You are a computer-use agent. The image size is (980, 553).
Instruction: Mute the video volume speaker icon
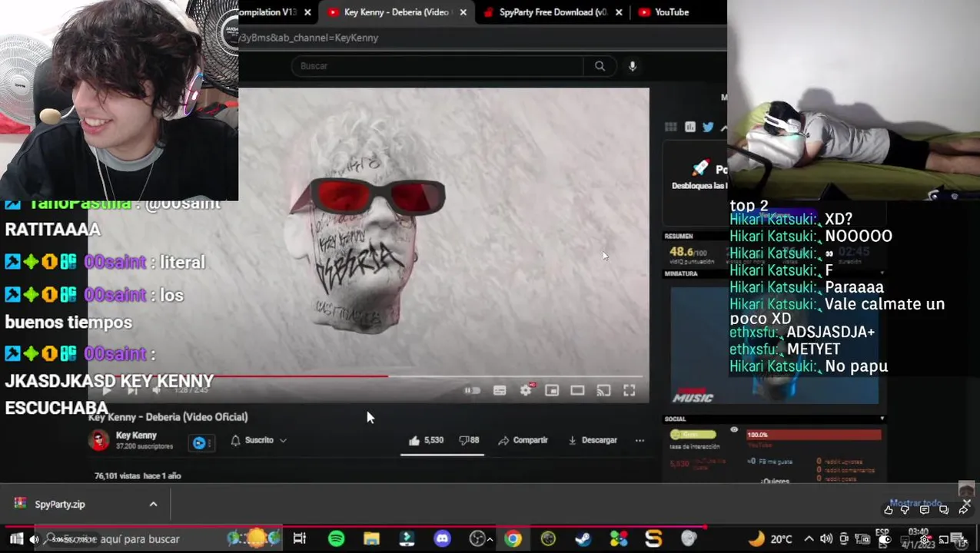157,390
